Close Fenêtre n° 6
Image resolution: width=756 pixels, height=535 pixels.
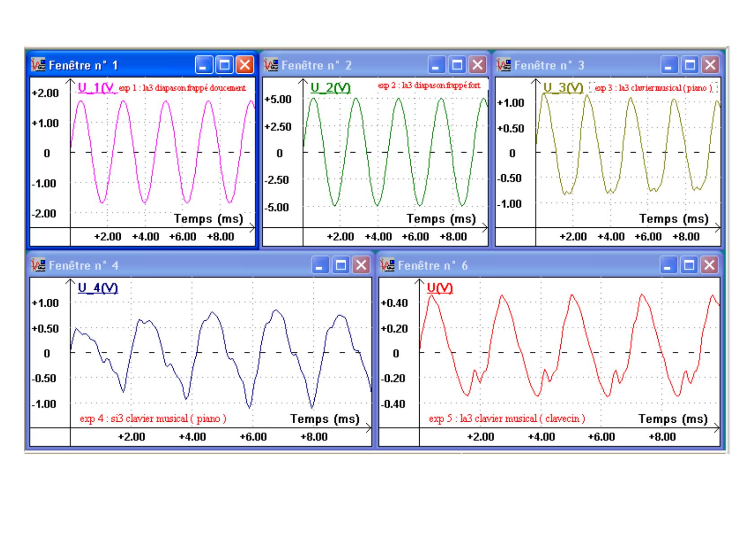(709, 265)
